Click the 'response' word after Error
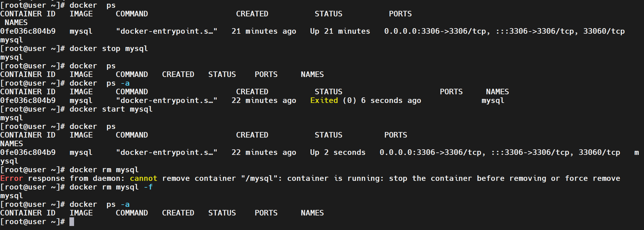644x230 pixels. [x=46, y=178]
